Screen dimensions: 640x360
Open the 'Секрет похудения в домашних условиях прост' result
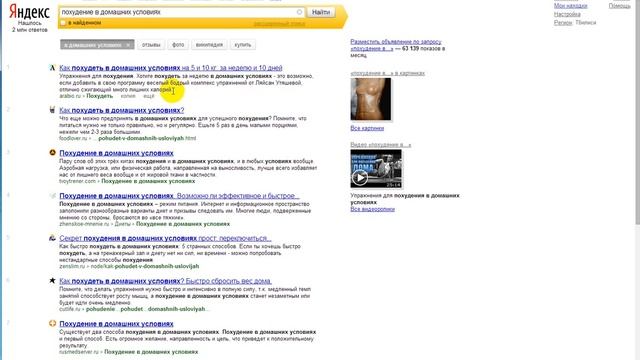(x=165, y=238)
